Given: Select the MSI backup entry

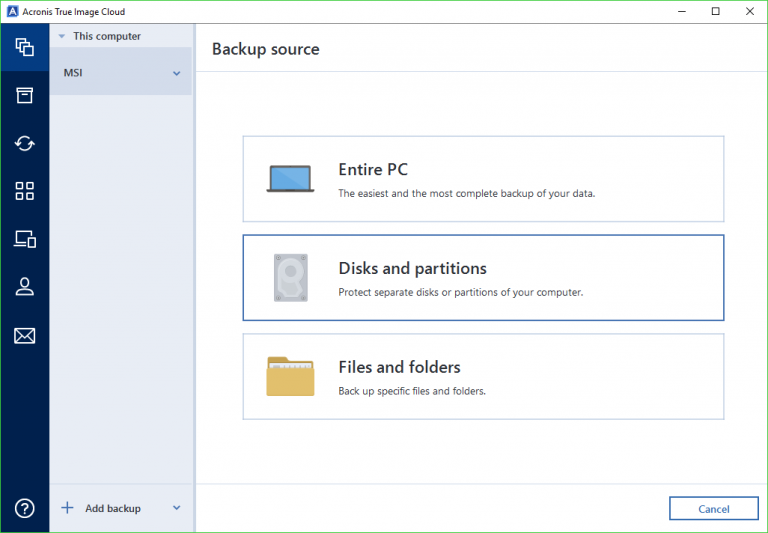Looking at the screenshot, I should [110, 73].
